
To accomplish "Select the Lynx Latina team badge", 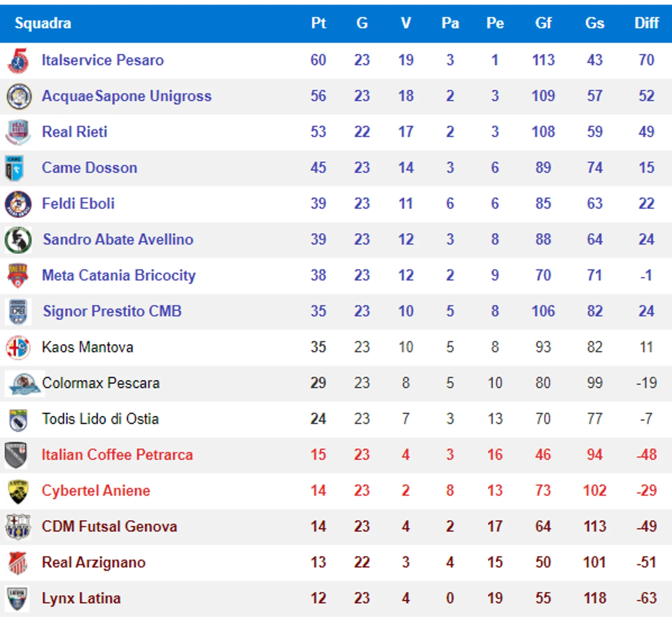I will pos(17,598).
